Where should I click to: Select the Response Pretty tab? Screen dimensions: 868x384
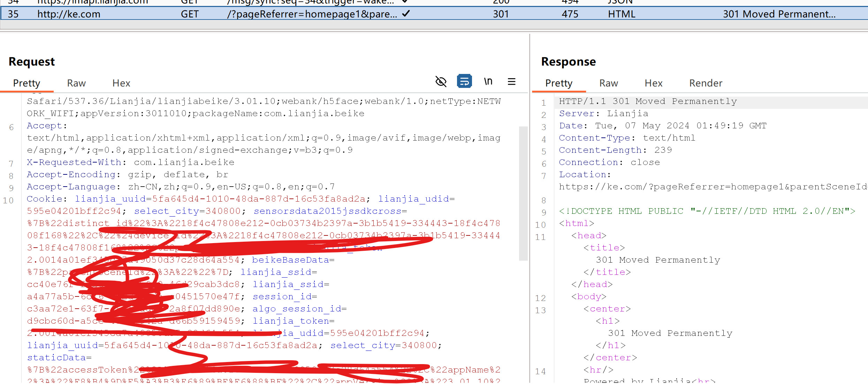coord(558,83)
